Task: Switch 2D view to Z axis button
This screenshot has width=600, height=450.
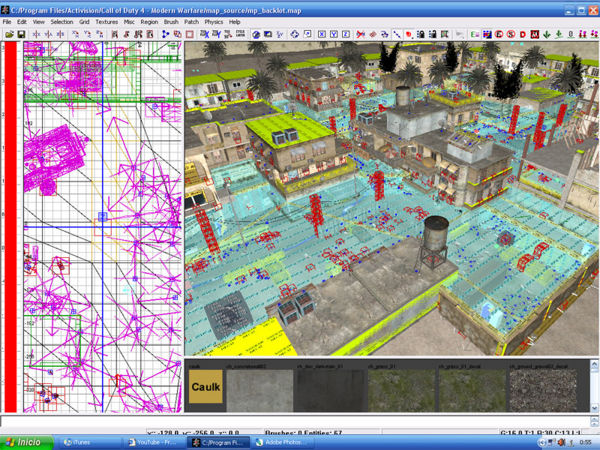Action: pos(346,34)
